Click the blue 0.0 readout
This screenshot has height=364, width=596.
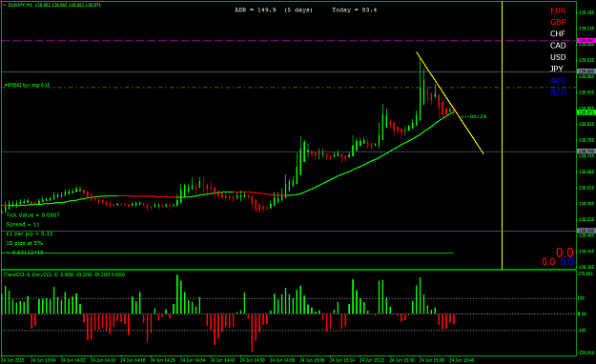[566, 262]
